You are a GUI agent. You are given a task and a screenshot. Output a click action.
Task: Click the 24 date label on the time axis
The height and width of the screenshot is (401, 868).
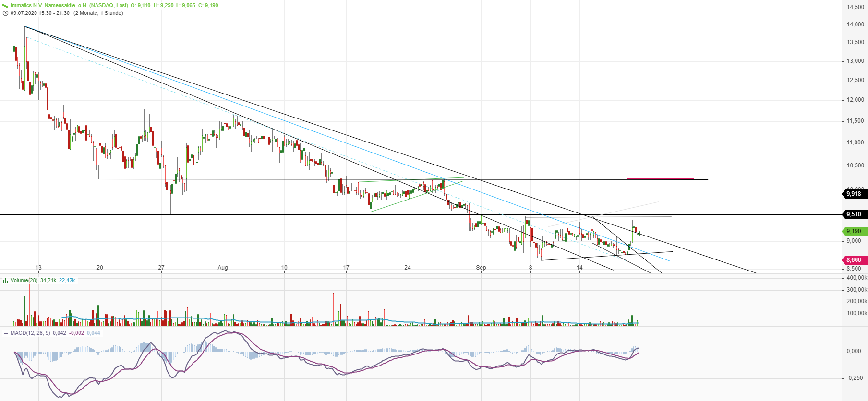pos(408,268)
